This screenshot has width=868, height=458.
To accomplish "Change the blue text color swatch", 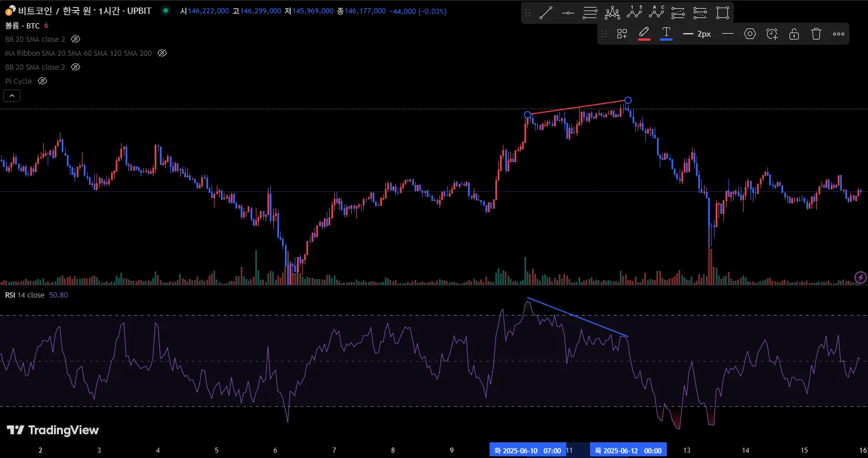I will 666,34.
